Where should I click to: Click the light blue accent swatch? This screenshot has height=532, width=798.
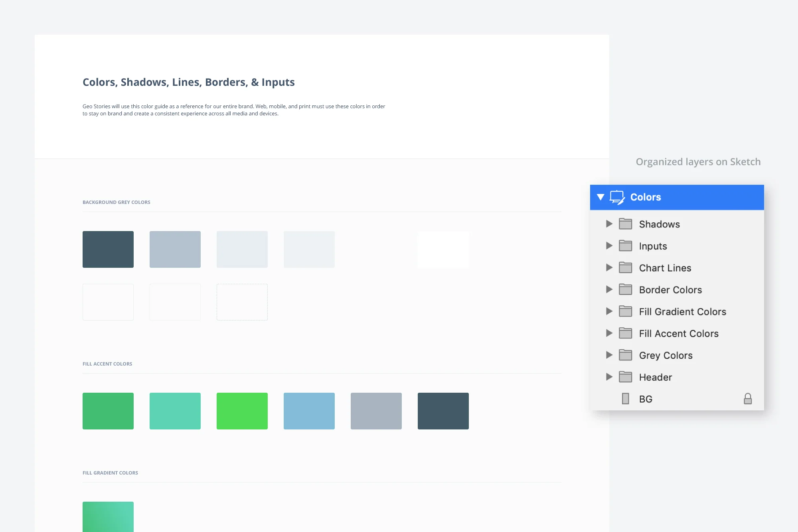[x=309, y=411]
